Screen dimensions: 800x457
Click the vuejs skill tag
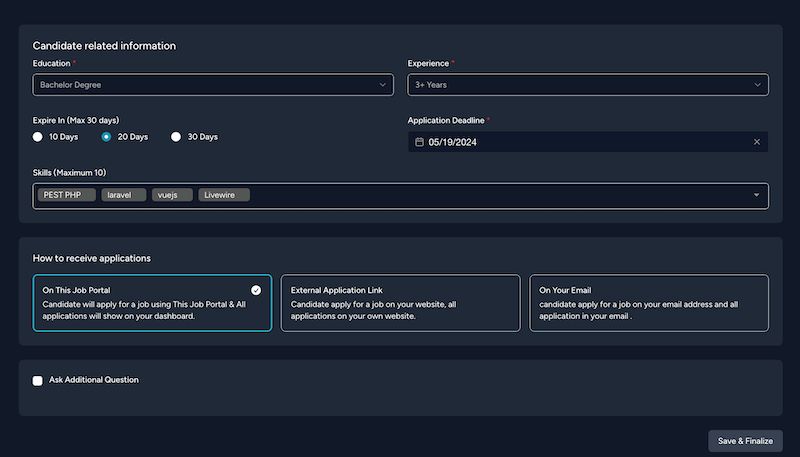click(x=173, y=195)
